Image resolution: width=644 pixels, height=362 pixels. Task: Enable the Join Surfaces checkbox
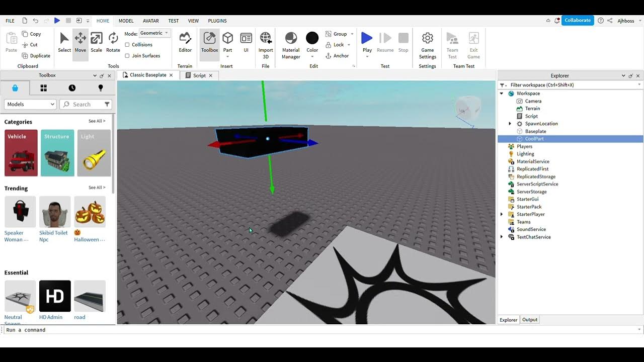pos(127,56)
